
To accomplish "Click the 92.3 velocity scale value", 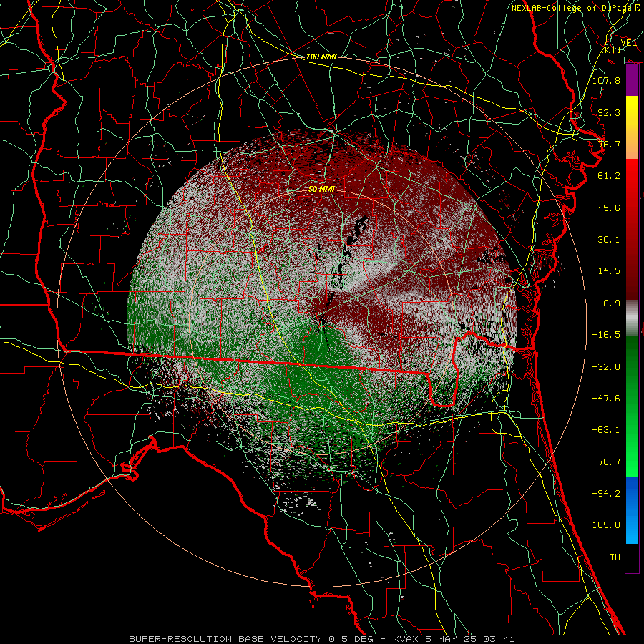I will (x=609, y=112).
